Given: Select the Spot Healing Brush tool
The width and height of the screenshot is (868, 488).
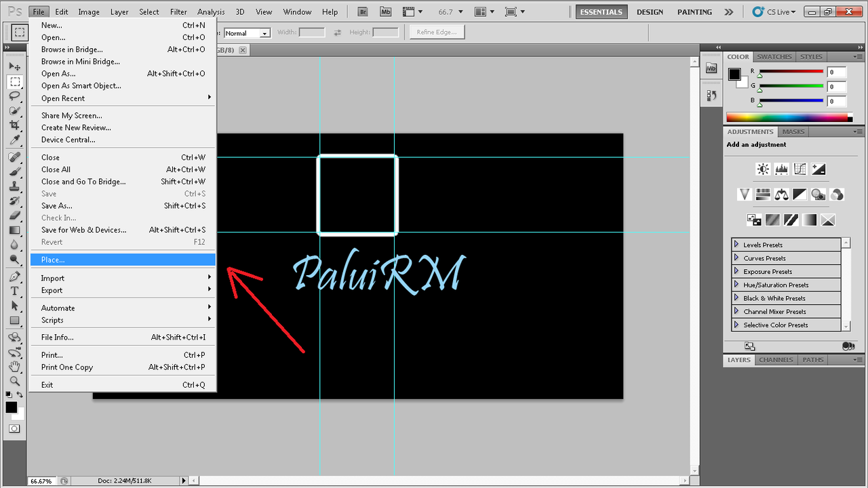Looking at the screenshot, I should click(x=14, y=157).
